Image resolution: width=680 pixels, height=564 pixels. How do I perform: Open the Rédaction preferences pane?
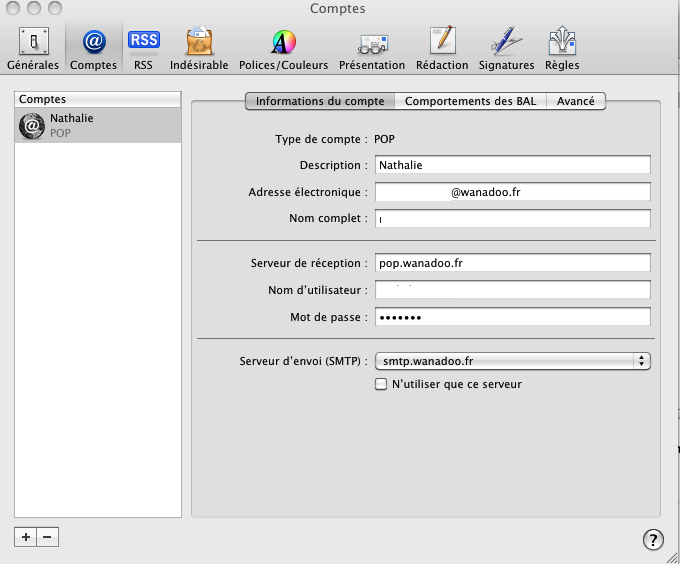point(442,49)
